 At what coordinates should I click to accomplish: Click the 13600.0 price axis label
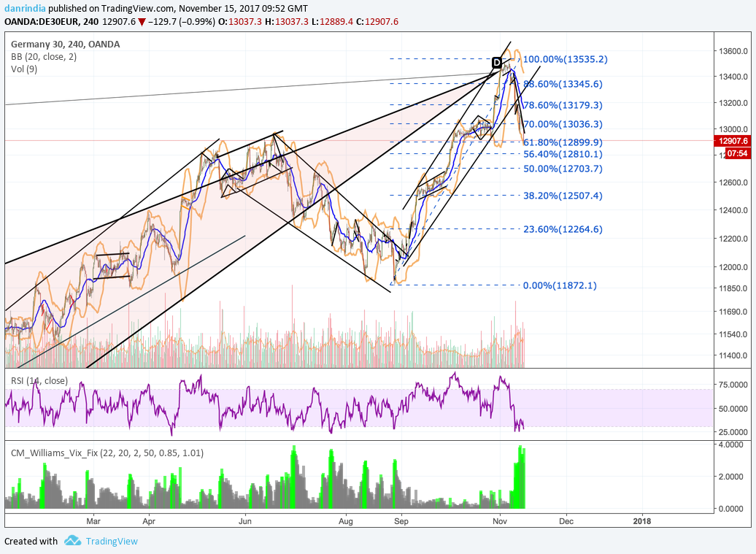click(733, 51)
